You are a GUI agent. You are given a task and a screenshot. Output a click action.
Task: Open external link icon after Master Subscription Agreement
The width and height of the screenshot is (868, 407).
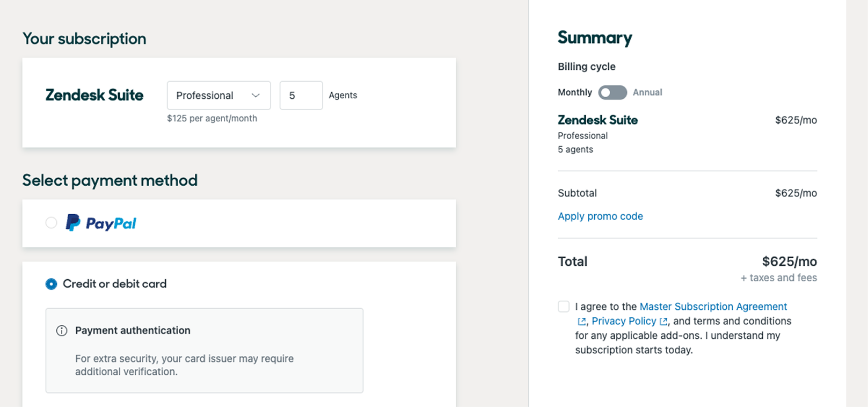coord(581,322)
